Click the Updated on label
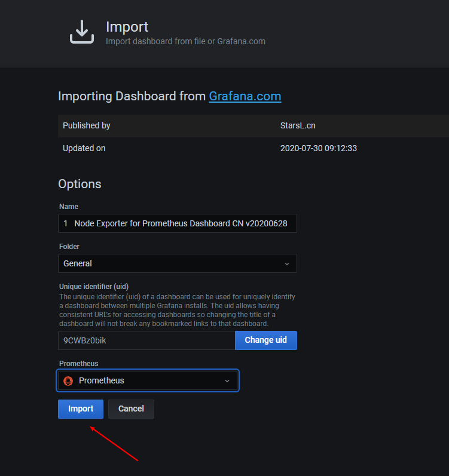 pos(84,149)
